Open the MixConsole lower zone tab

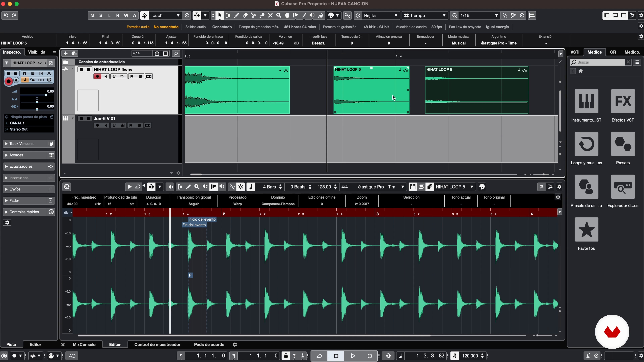84,345
